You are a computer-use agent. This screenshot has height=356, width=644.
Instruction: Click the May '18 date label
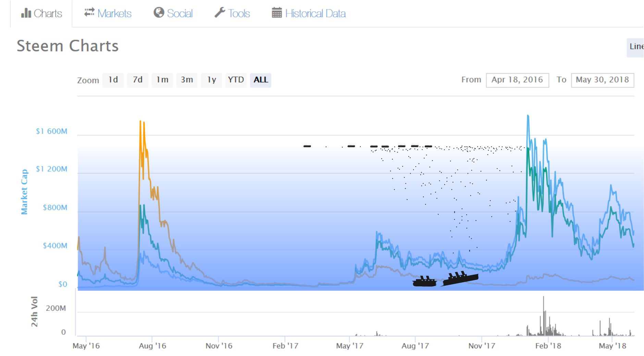coord(612,346)
